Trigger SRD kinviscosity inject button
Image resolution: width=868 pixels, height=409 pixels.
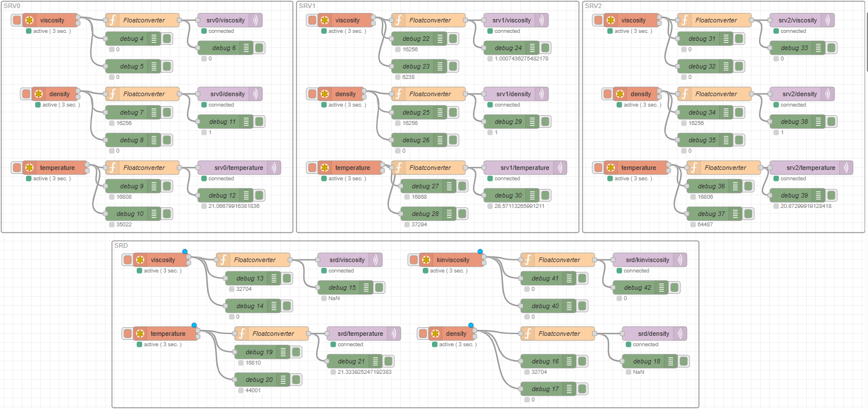point(414,260)
